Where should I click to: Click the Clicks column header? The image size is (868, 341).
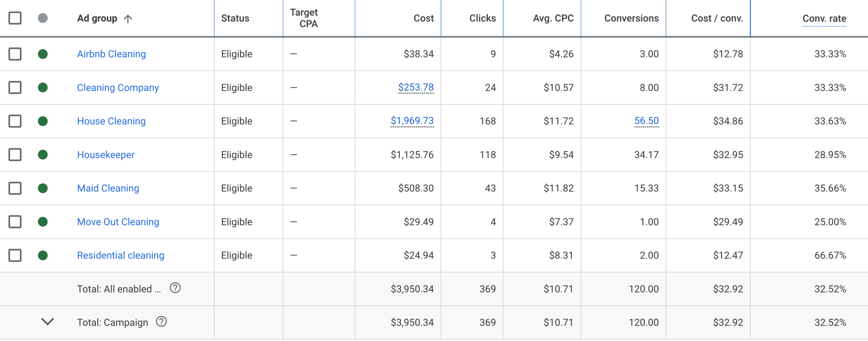[x=482, y=19]
